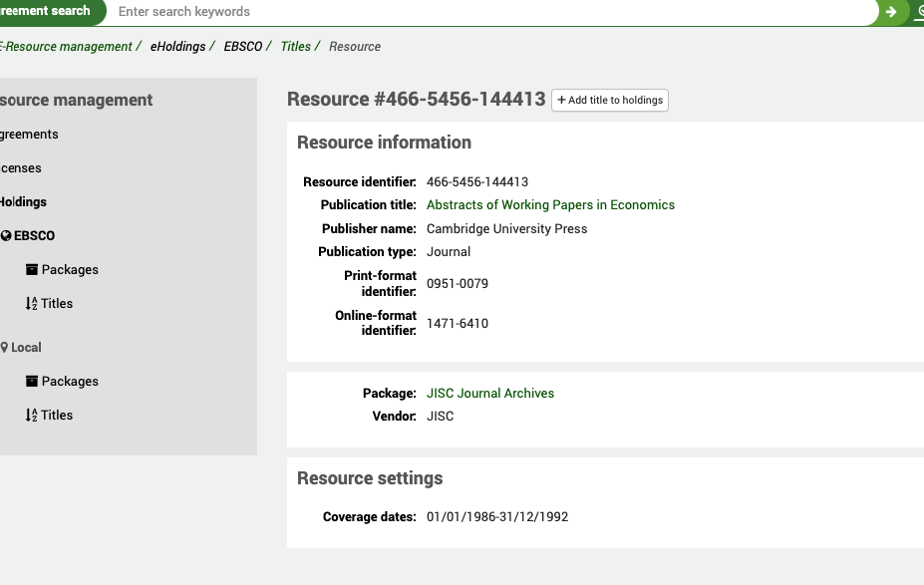Click the green arrow search submit icon
This screenshot has width=924, height=585.
(890, 13)
